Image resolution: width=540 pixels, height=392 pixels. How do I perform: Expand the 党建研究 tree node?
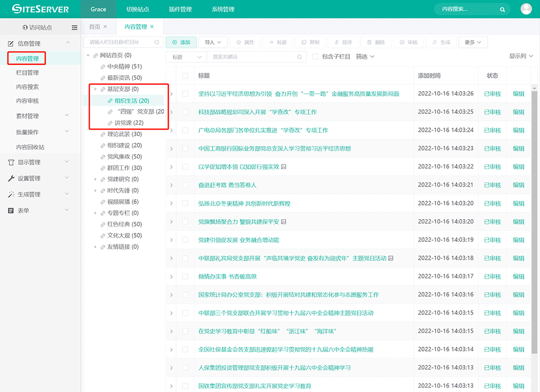(95, 180)
